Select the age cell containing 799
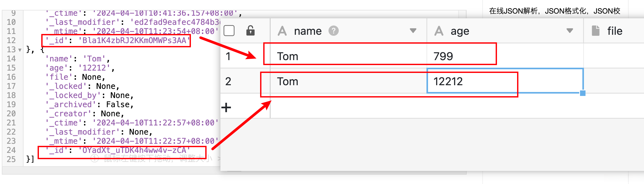Image resolution: width=644 pixels, height=184 pixels. pyautogui.click(x=443, y=56)
